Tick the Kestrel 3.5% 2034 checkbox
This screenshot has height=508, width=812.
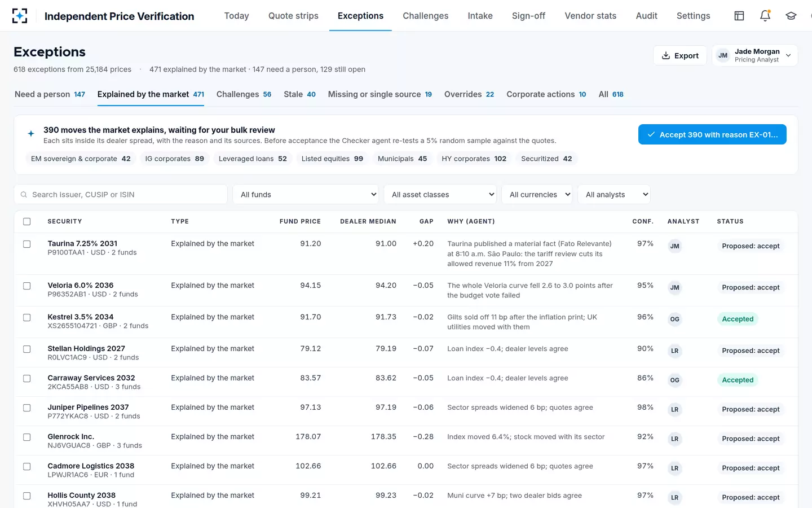pyautogui.click(x=27, y=318)
